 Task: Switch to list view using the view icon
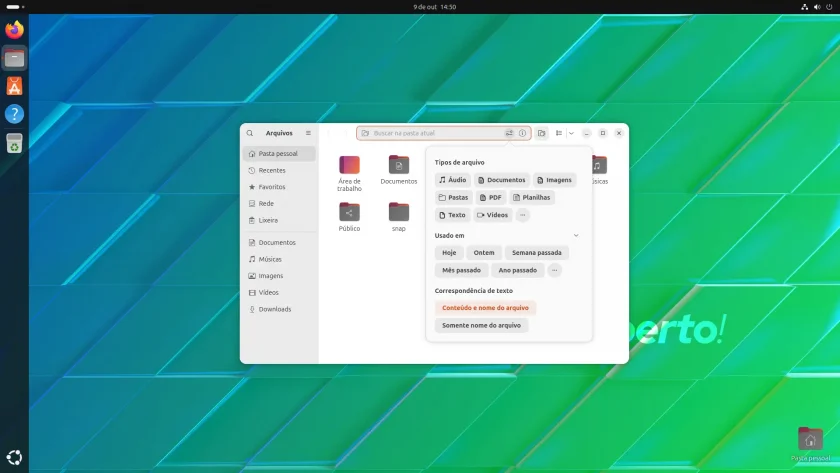[x=559, y=133]
